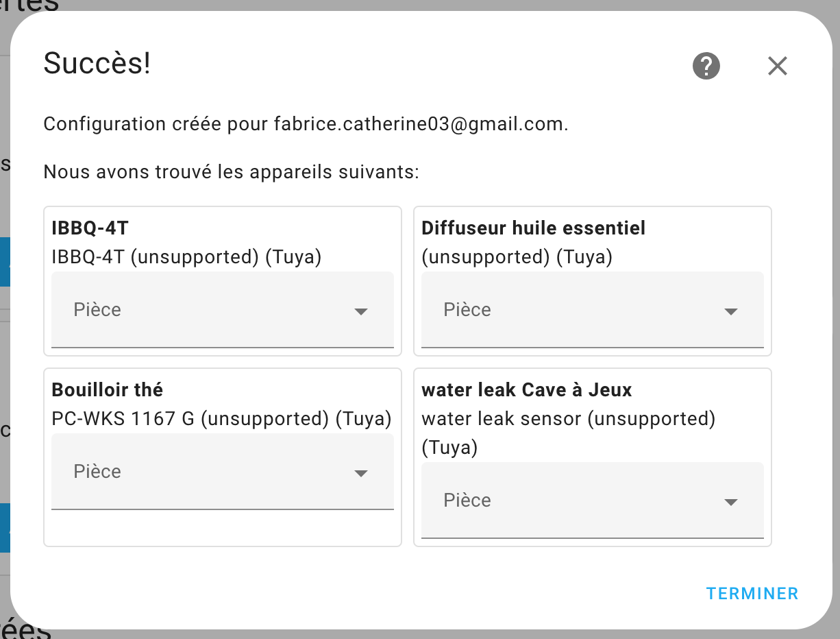
Task: Choose a Pièce for Bouilloir thé
Action: point(223,472)
